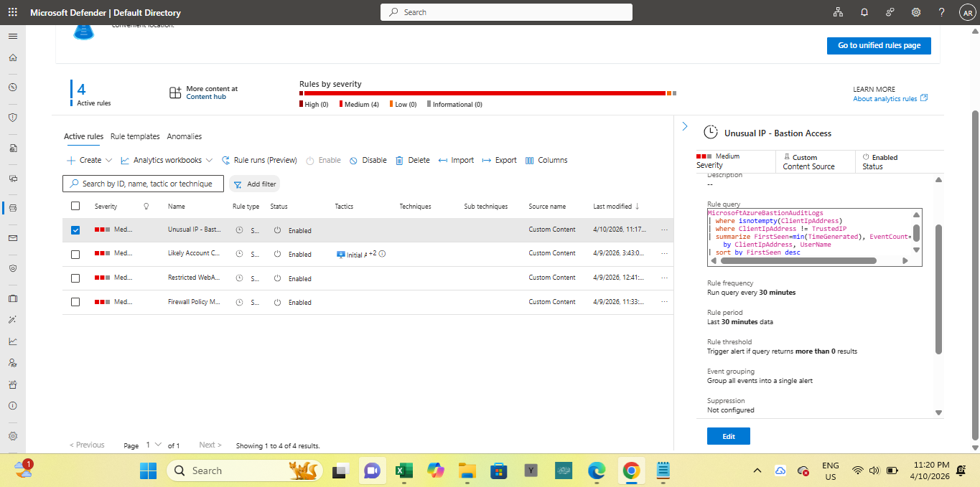Sort by the Name column header
This screenshot has height=487, width=980.
177,207
